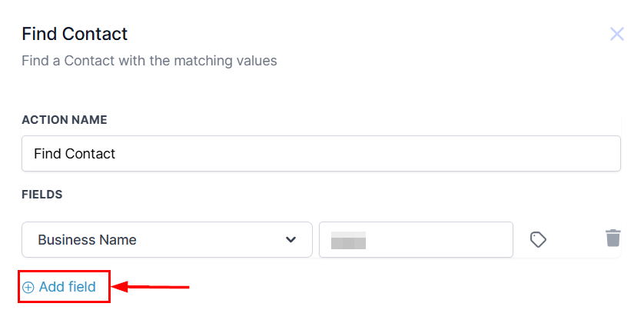Screen dimensions: 644x320
Task: Click the plus circle icon beside Add field
Action: click(28, 288)
